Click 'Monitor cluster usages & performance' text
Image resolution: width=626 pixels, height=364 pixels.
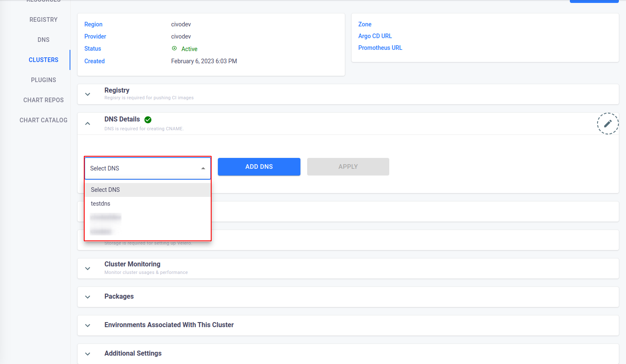146,272
